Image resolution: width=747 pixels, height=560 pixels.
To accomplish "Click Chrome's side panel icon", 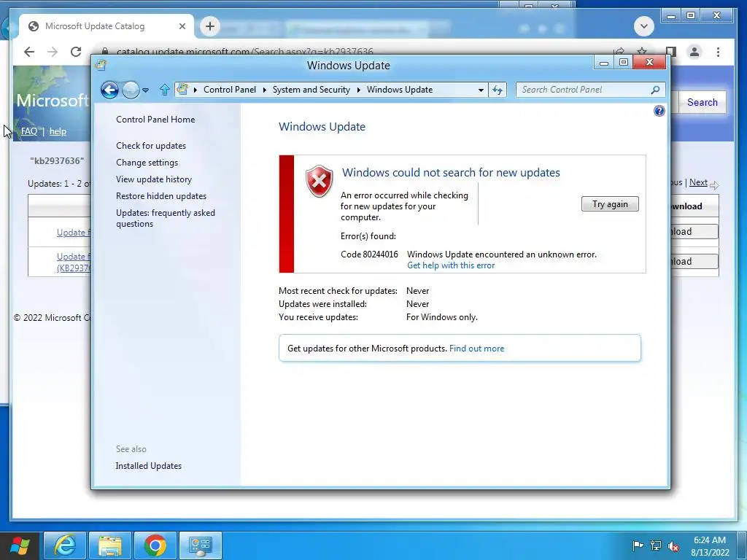I will click(x=671, y=52).
